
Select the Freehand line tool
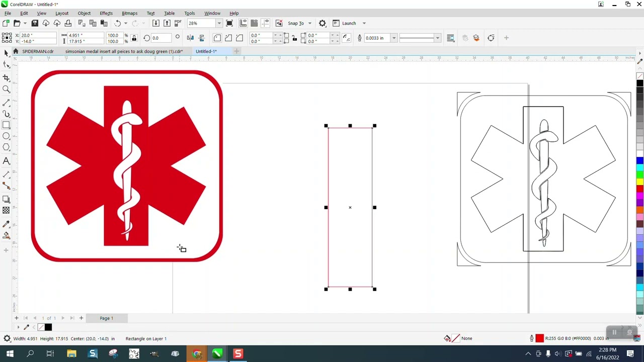click(x=6, y=102)
